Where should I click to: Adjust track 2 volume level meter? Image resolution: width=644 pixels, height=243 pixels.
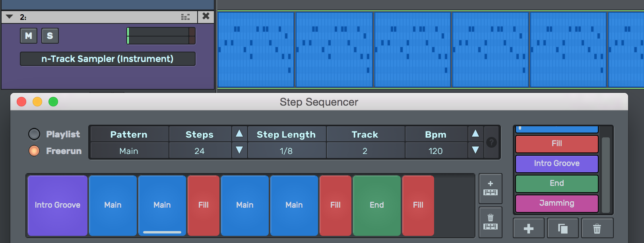click(161, 36)
